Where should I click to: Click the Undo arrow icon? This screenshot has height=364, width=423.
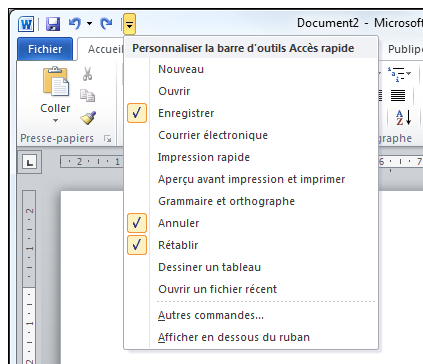coord(75,24)
